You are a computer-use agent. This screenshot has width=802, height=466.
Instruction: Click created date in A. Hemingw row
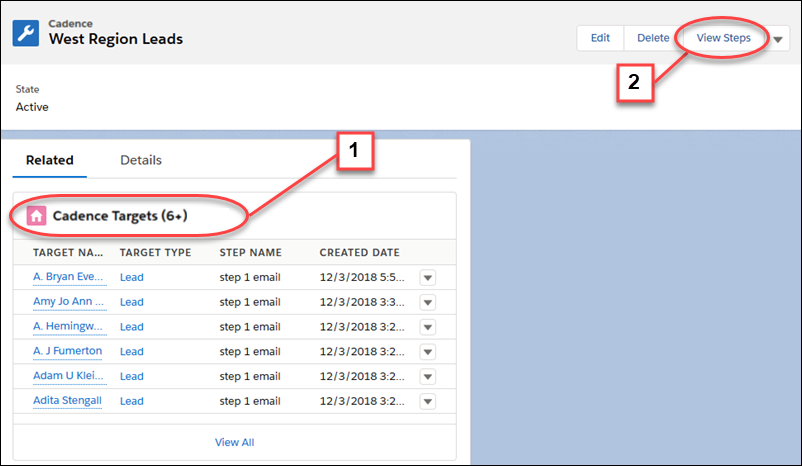[x=362, y=327]
